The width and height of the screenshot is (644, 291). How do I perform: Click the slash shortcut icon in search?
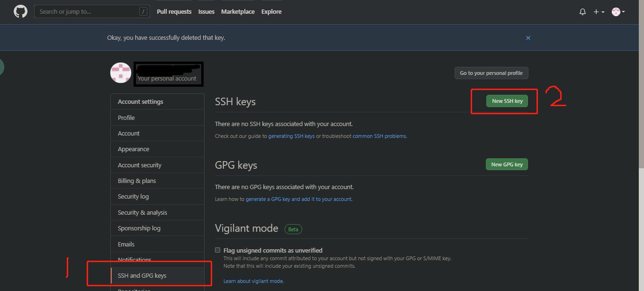pyautogui.click(x=143, y=12)
